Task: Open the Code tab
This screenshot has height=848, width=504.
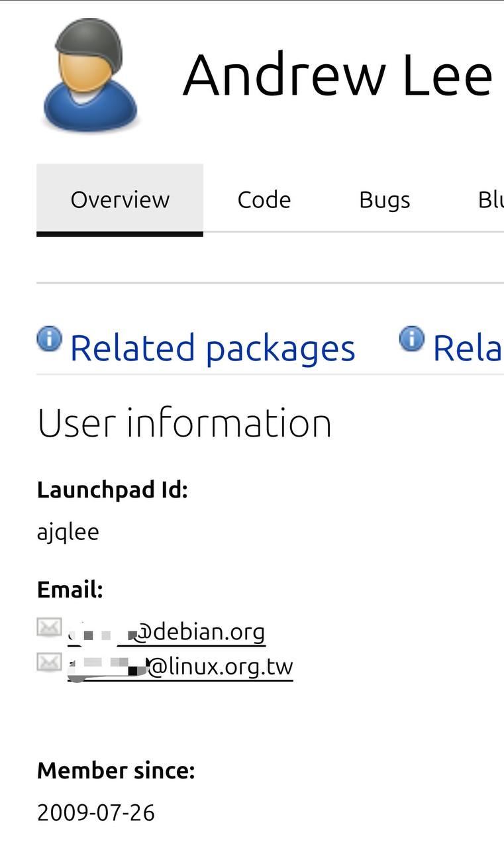Action: [x=264, y=200]
